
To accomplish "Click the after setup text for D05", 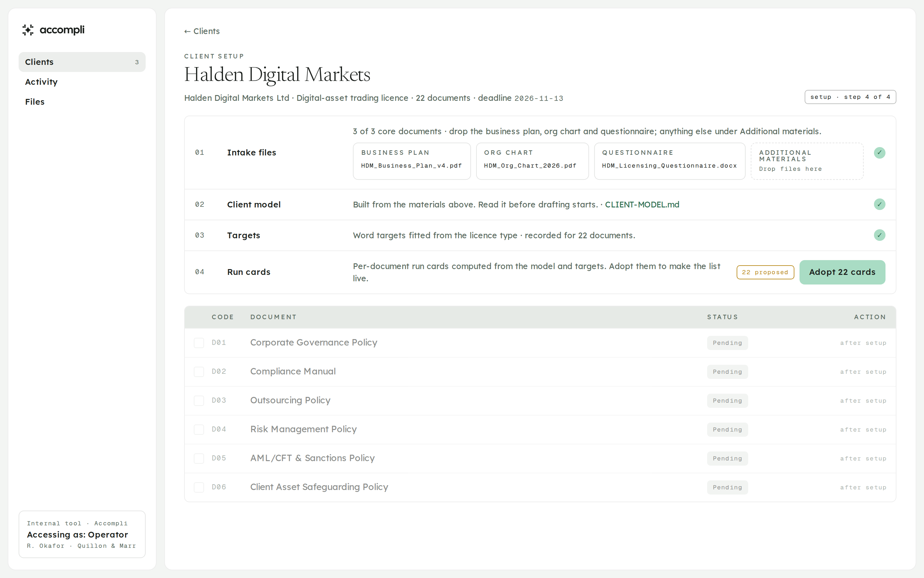I will coord(863,458).
